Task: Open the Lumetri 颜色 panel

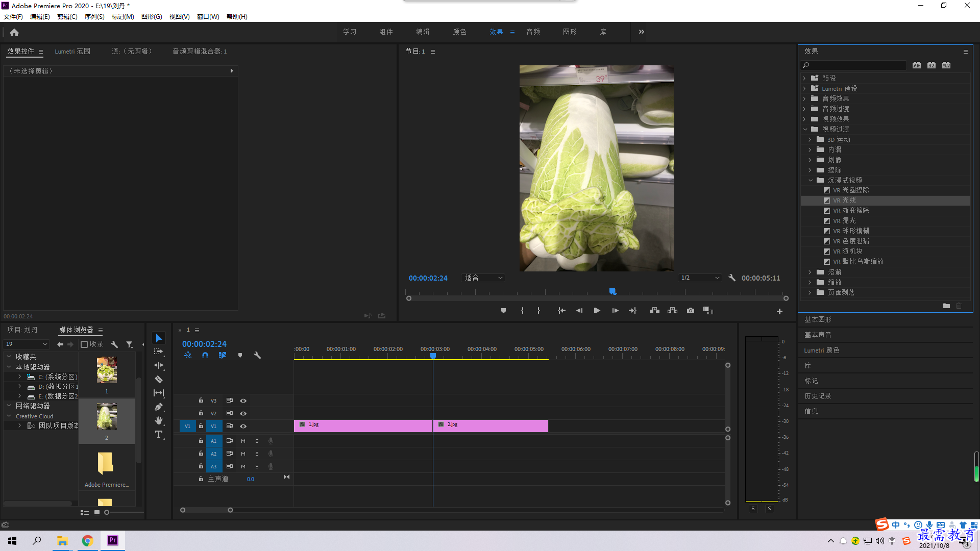Action: point(821,350)
